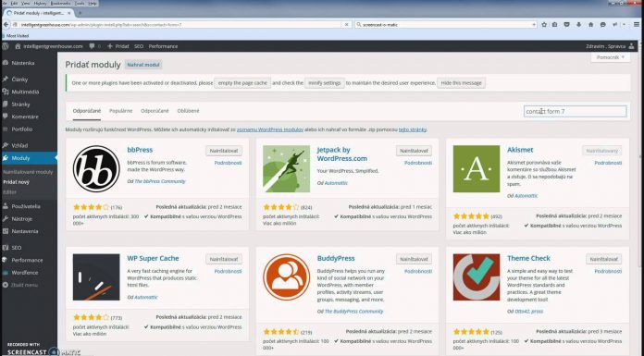Click the WordPress logo in the admin bar
This screenshot has height=356, width=644.
6,46
